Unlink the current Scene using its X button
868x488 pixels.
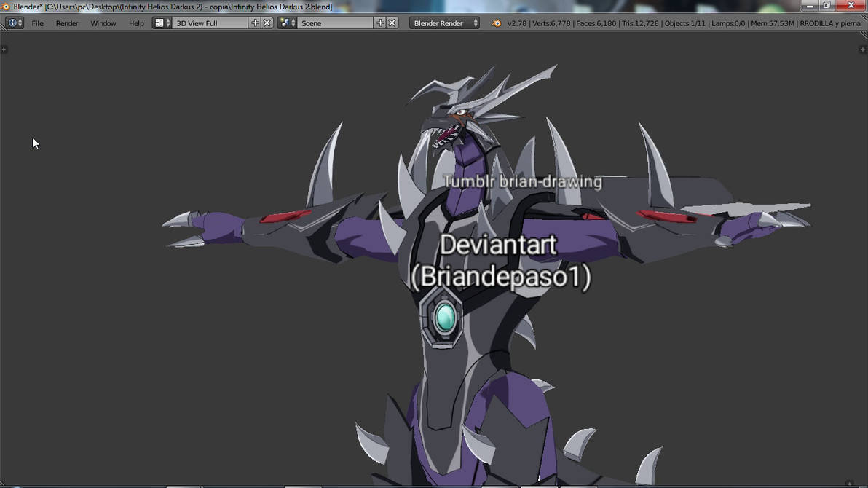[393, 23]
